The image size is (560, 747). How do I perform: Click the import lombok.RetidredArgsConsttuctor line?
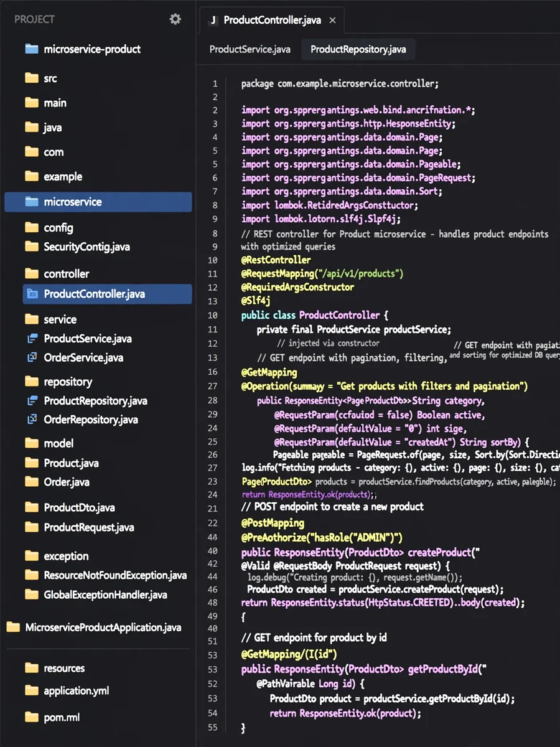pyautogui.click(x=330, y=205)
